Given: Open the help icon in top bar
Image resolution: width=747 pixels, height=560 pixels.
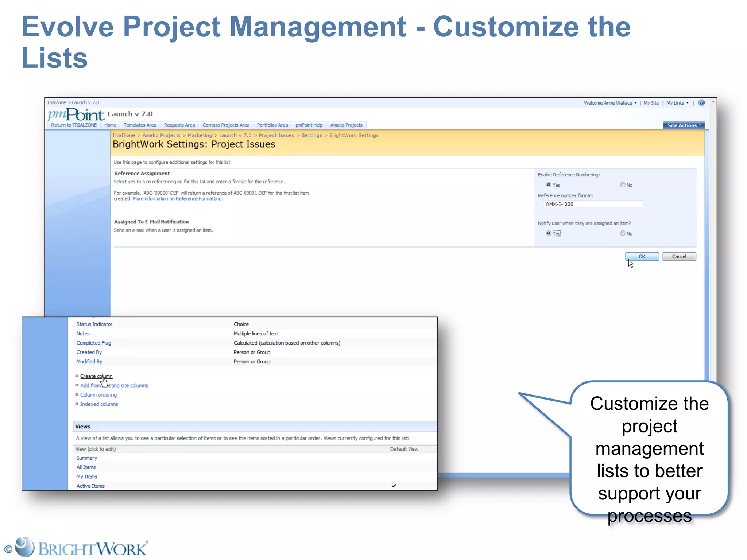Looking at the screenshot, I should tap(701, 102).
